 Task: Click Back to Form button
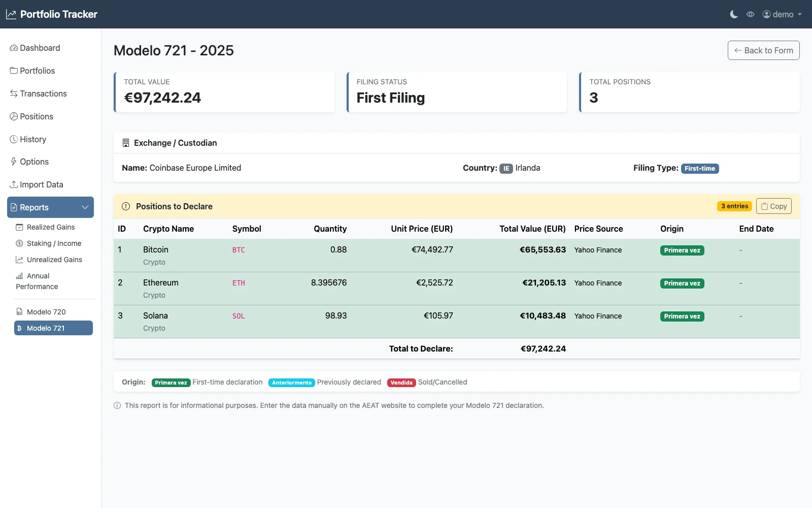pos(763,50)
